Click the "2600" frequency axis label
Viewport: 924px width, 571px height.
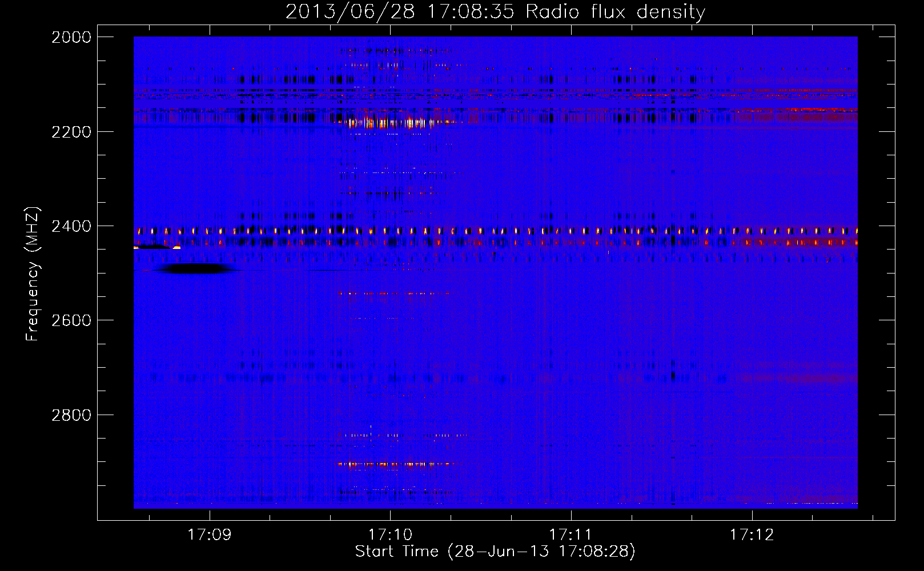point(71,320)
